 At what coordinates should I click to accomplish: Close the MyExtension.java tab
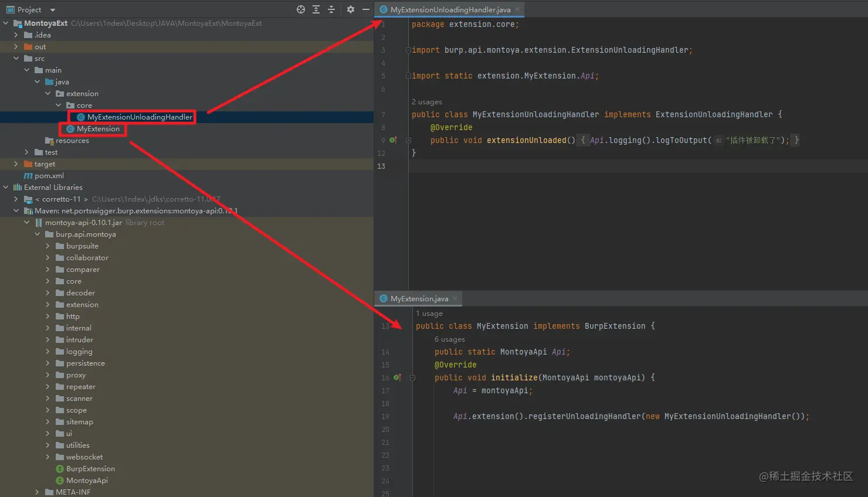pyautogui.click(x=455, y=298)
